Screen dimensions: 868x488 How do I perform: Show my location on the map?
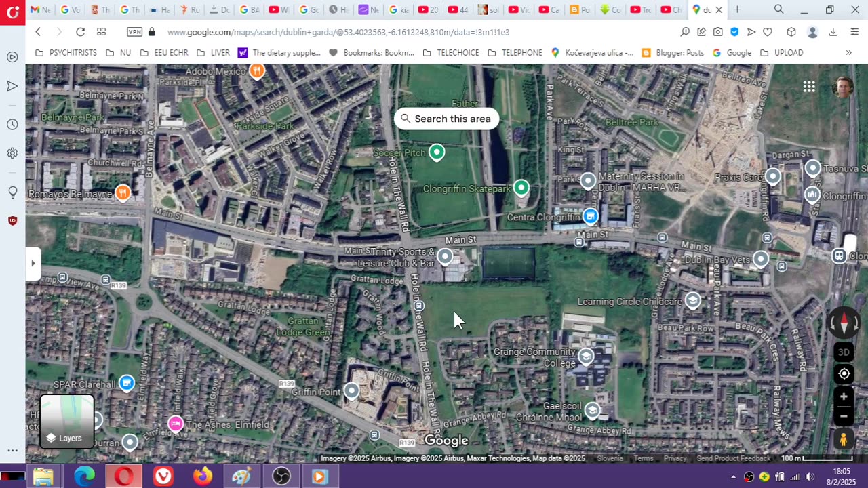(x=844, y=374)
